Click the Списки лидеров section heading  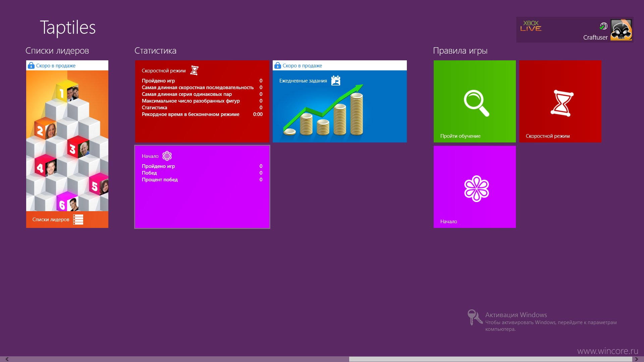click(x=57, y=51)
